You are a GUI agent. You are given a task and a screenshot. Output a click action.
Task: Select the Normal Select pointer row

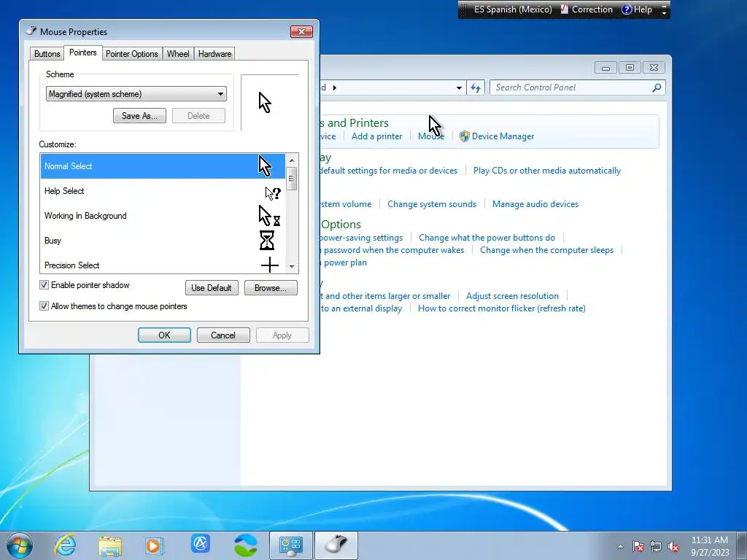(163, 166)
